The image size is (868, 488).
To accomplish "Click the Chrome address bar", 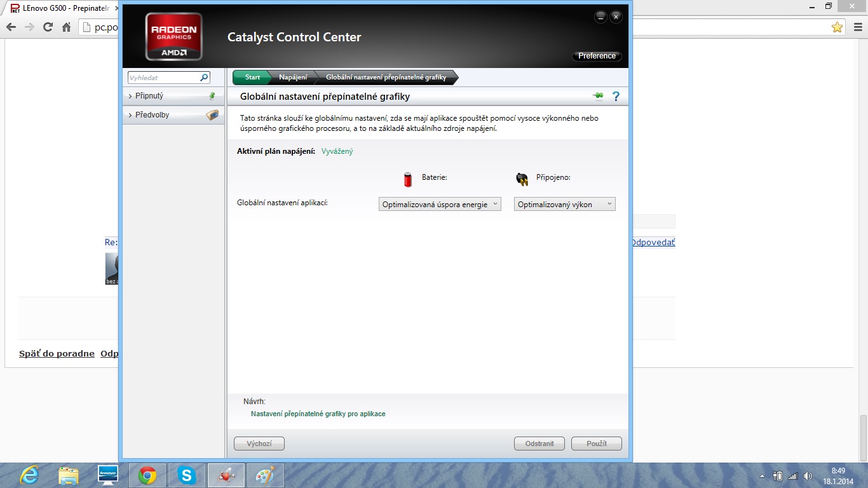I will (98, 27).
